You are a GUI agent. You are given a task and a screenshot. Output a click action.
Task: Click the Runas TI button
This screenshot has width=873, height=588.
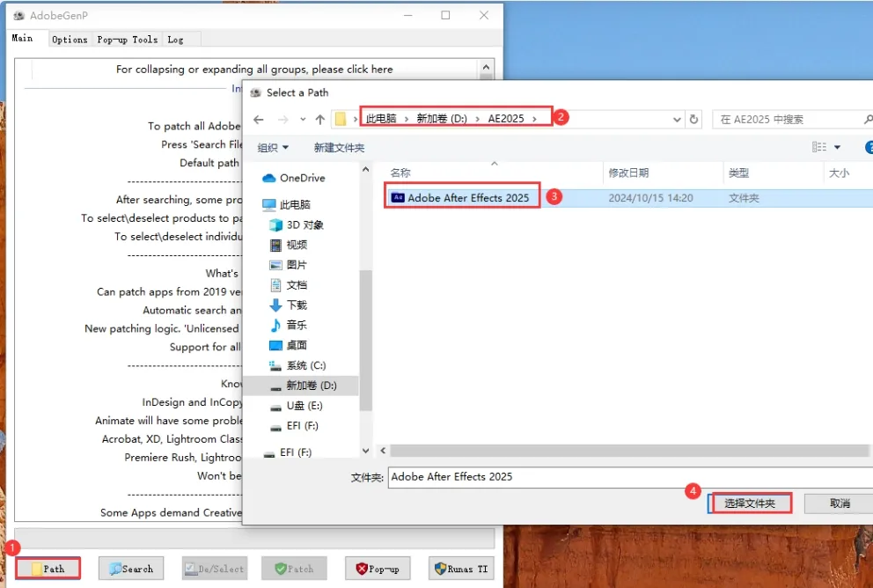[x=461, y=568]
